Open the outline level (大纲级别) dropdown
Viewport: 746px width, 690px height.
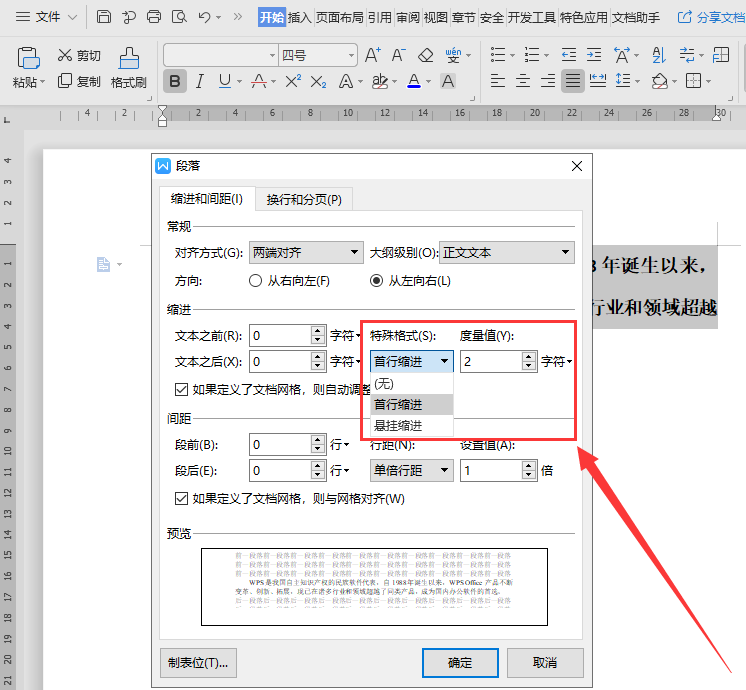click(507, 252)
